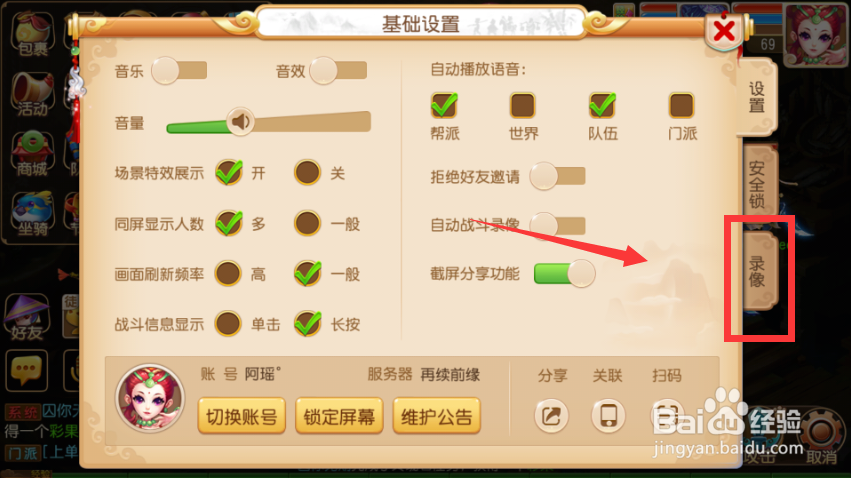Disable the 截屏分享功能 switch
Viewport: 851px width, 478px height.
(x=564, y=273)
